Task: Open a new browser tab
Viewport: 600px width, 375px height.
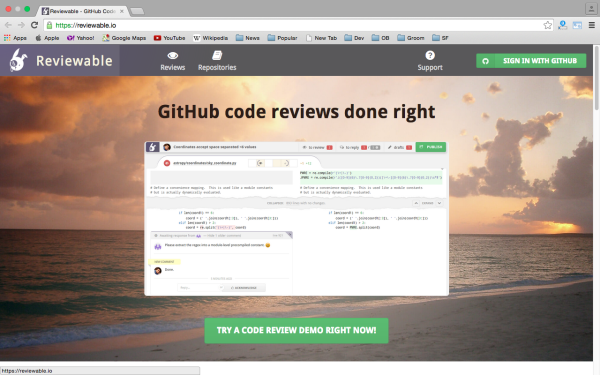Action: 137,11
